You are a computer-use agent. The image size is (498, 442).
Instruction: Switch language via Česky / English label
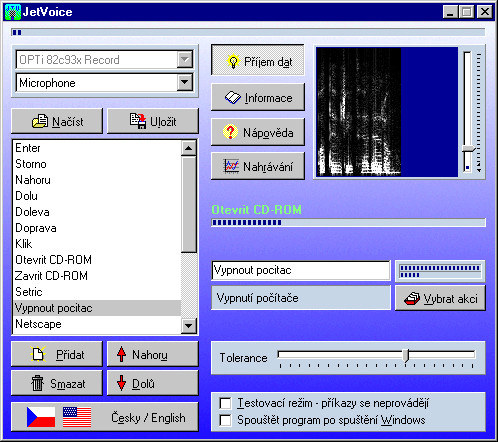tap(148, 418)
